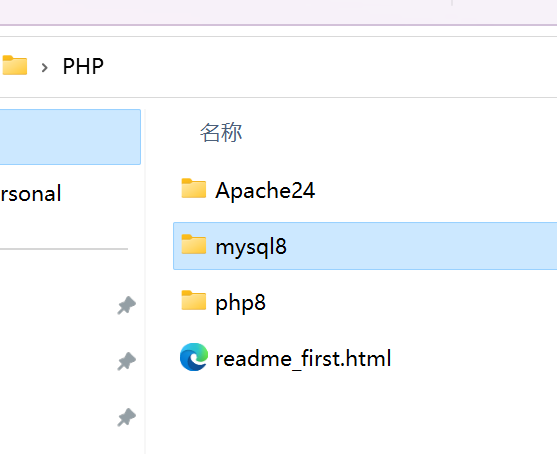This screenshot has width=557, height=454.
Task: Select the mysql8 folder icon
Action: pyautogui.click(x=194, y=244)
